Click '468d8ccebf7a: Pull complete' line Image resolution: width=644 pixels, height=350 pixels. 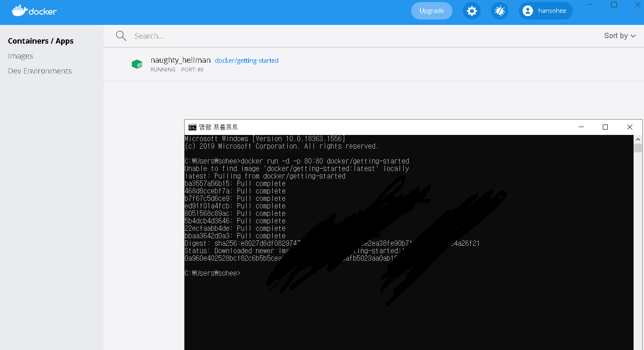(235, 191)
